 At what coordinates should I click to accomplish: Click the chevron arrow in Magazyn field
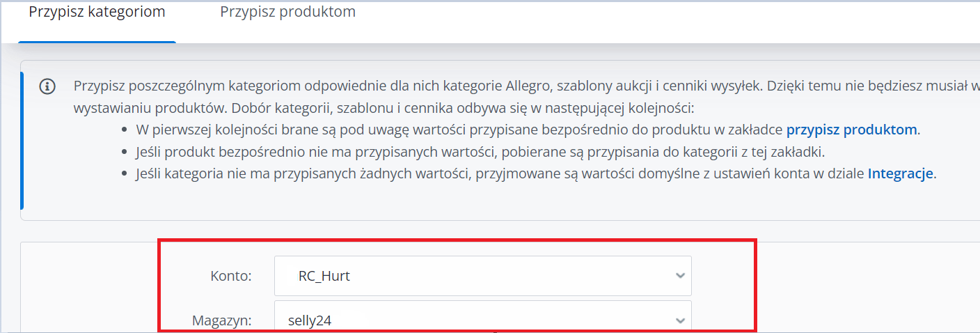coord(680,320)
